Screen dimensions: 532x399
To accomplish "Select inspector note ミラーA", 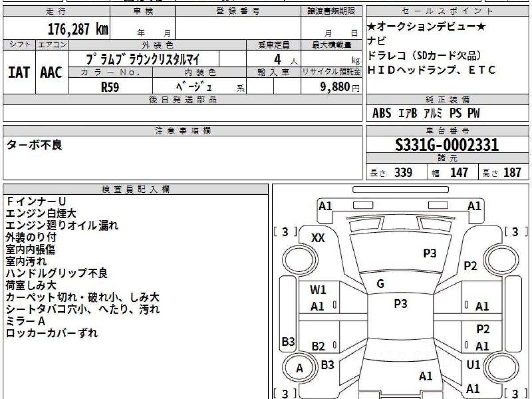I will tap(26, 321).
